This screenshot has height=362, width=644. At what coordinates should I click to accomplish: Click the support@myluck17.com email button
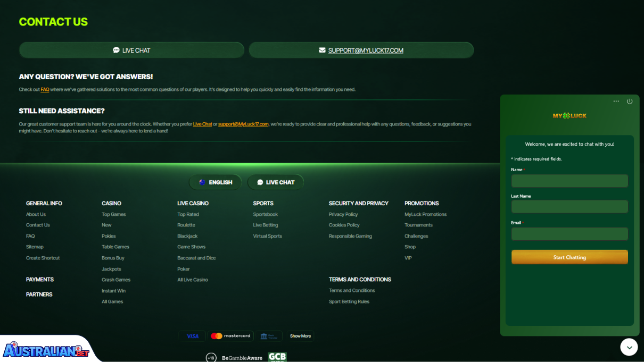point(361,50)
